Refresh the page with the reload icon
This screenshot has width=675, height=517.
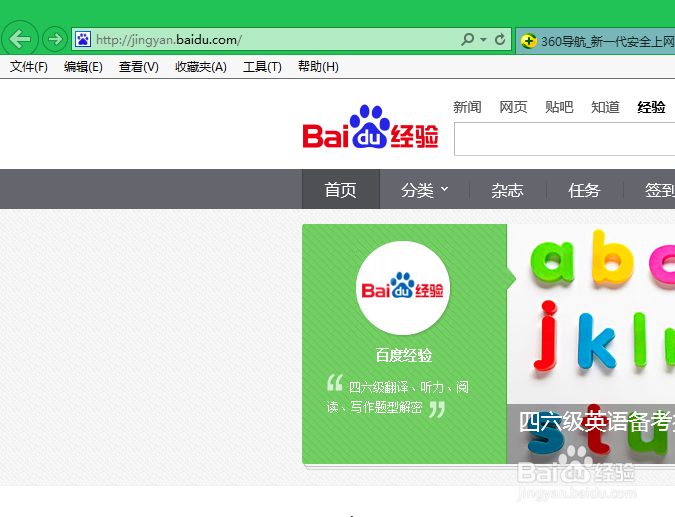click(x=500, y=40)
